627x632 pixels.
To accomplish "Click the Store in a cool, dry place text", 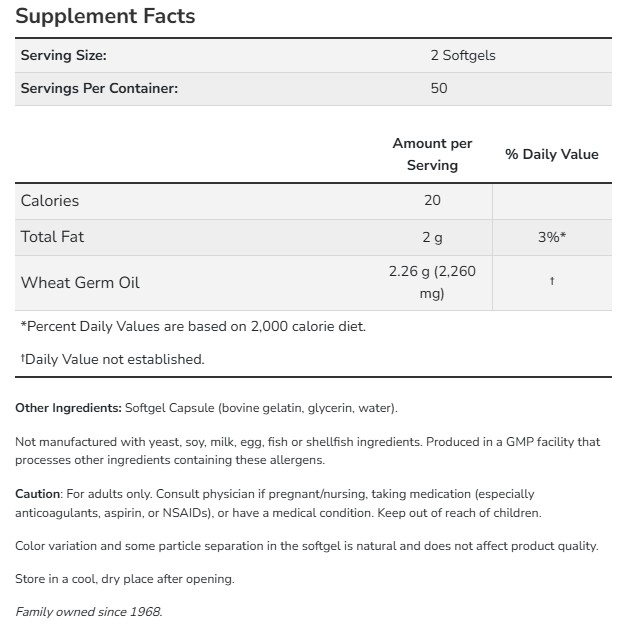I will 124,579.
